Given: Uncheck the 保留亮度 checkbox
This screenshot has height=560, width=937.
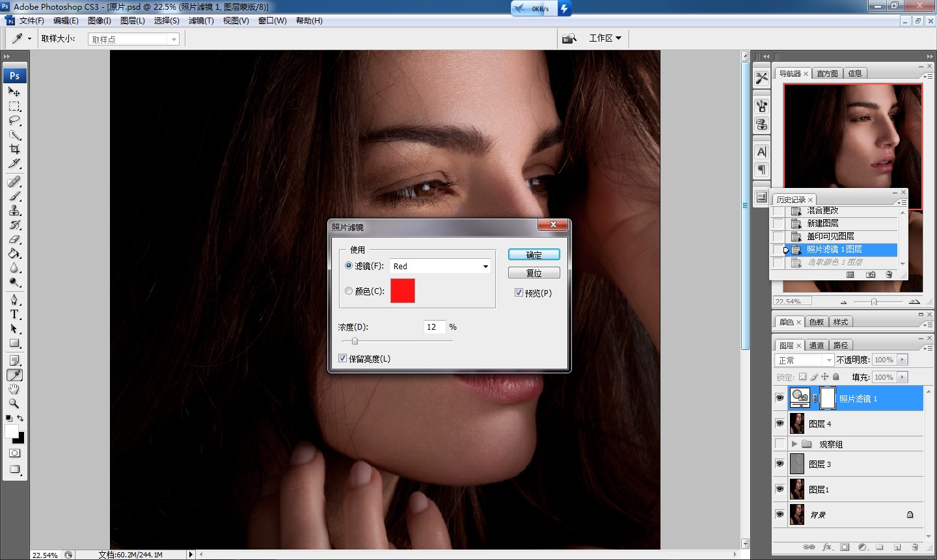Looking at the screenshot, I should (x=343, y=358).
